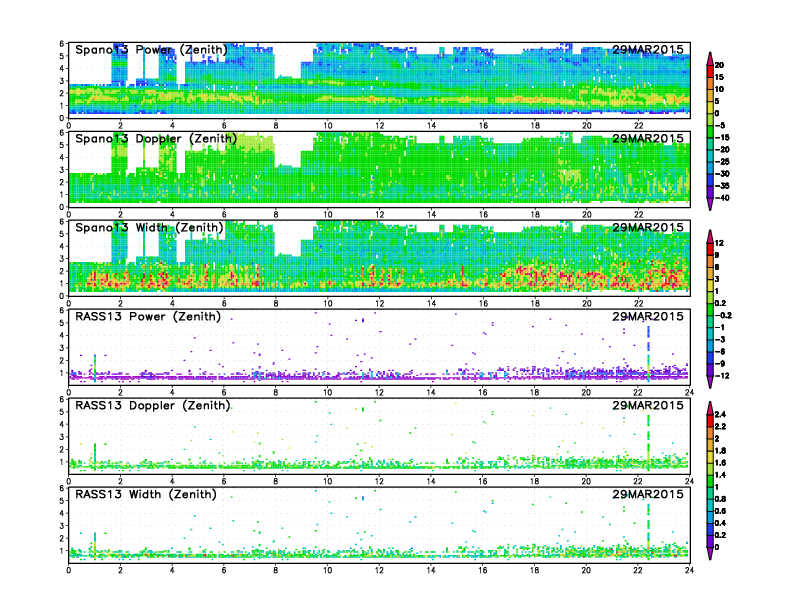This screenshot has width=792, height=612.
Task: Select the 29MAR2015 date in Spano13 Power panel
Action: pyautogui.click(x=648, y=49)
